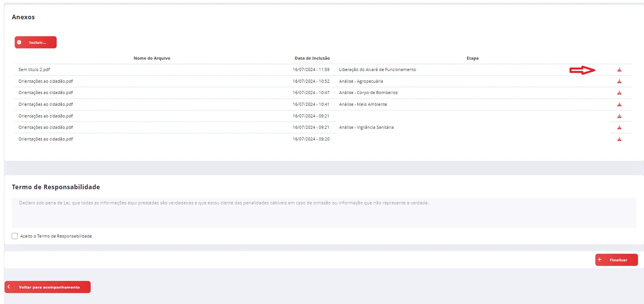The image size is (644, 304).
Task: Click inside the responsibility declaration text area
Action: [x=324, y=213]
